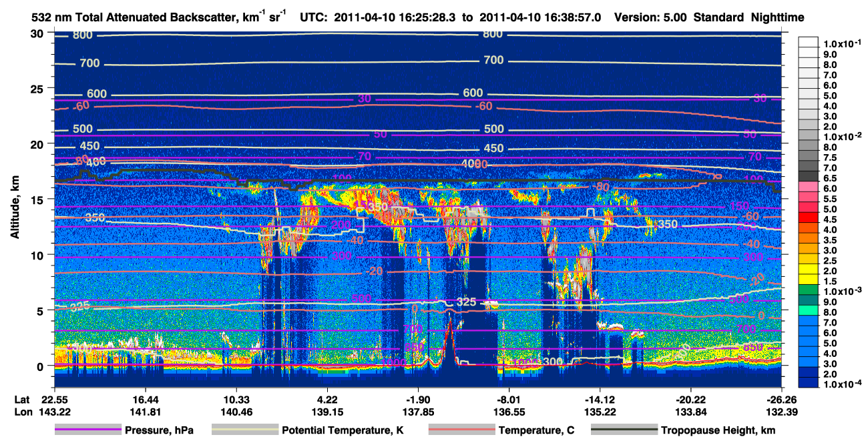Click latitude value -14.12
868x445 pixels.
coord(600,399)
